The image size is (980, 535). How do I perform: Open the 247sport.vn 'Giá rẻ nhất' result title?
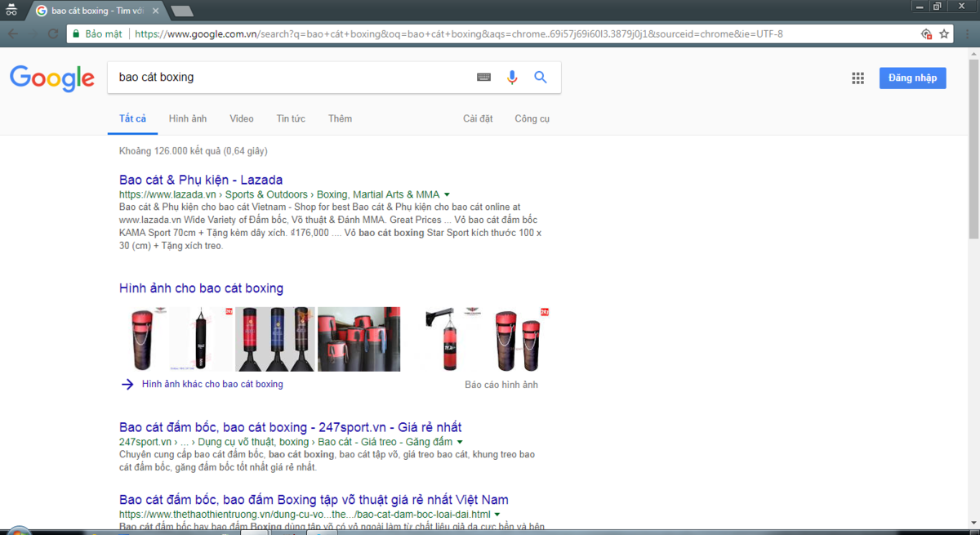click(x=291, y=427)
